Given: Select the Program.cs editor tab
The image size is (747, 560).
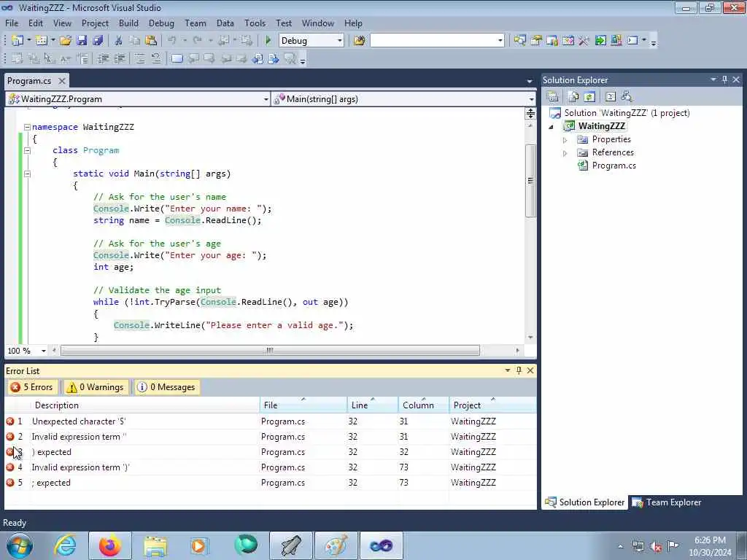Looking at the screenshot, I should click(29, 81).
